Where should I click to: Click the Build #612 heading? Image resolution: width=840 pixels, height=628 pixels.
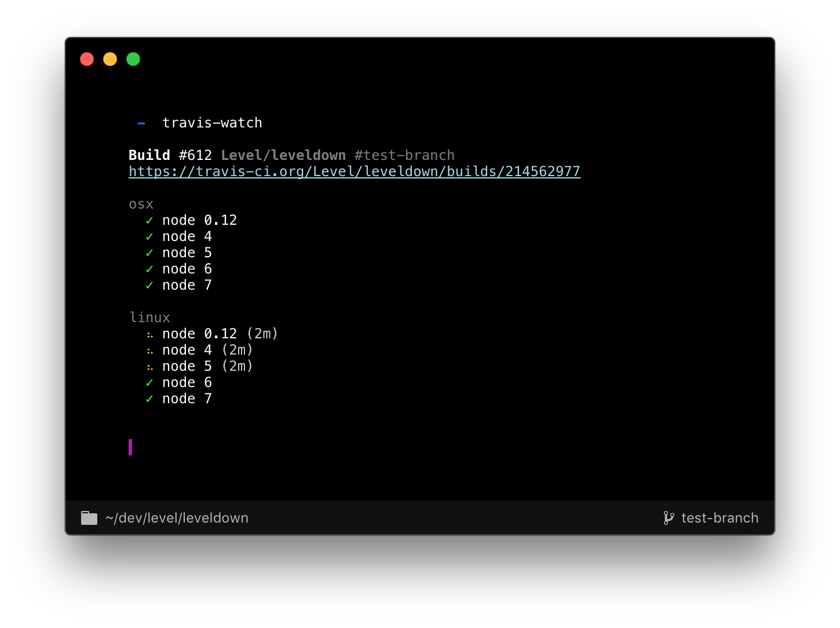click(x=170, y=155)
